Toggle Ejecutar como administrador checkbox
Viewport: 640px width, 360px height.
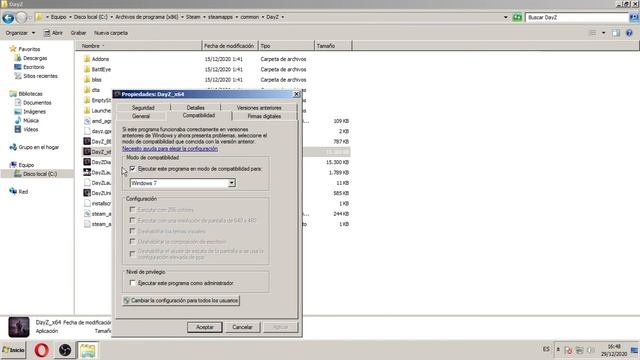[132, 283]
